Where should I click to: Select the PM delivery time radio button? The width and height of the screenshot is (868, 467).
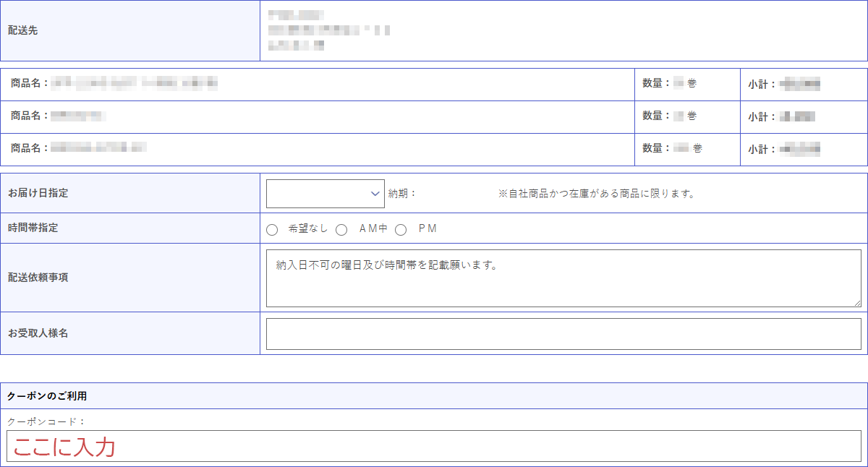coord(401,230)
